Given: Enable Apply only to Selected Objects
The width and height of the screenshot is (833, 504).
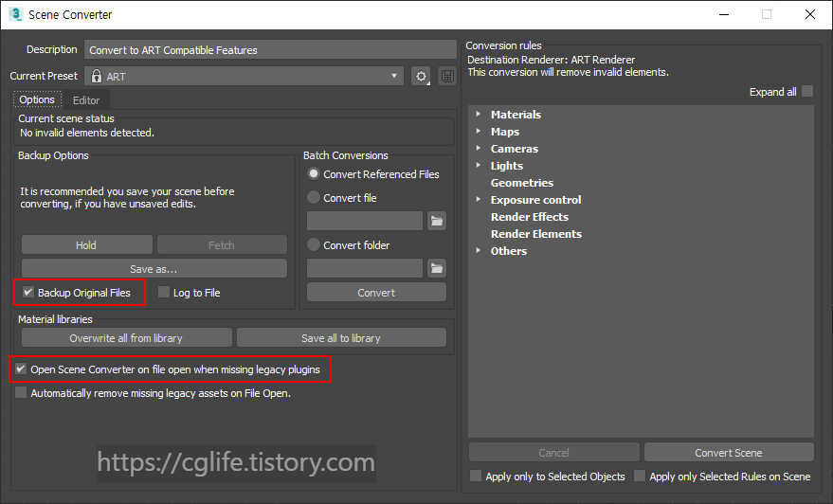Looking at the screenshot, I should pyautogui.click(x=476, y=476).
